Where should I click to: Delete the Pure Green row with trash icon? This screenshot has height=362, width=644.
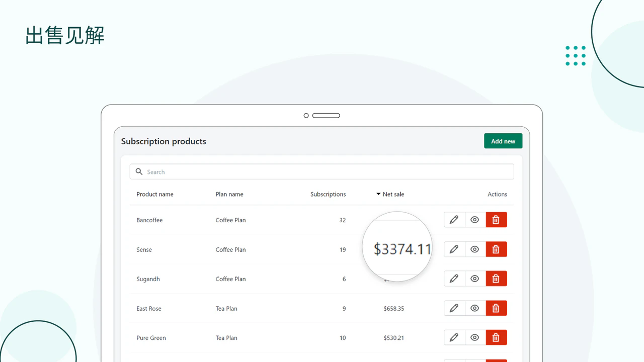[x=496, y=337]
